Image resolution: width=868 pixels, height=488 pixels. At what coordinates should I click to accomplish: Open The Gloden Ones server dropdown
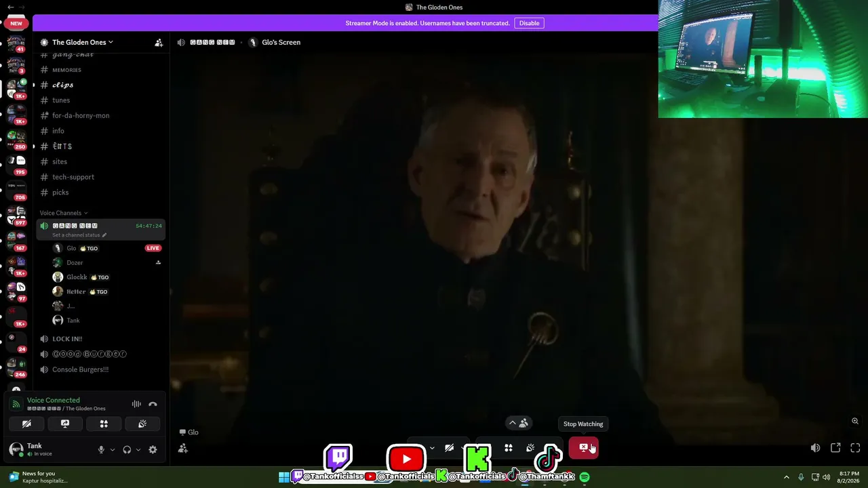(x=83, y=42)
